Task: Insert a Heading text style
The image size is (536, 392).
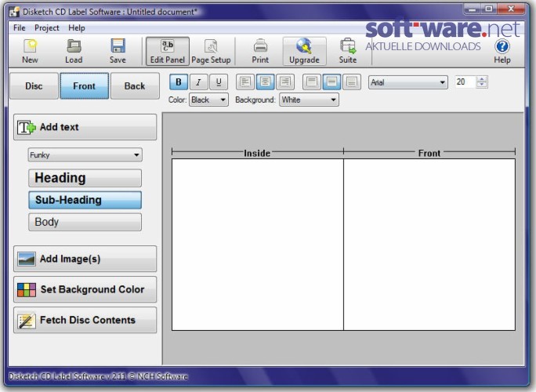Action: pyautogui.click(x=85, y=178)
